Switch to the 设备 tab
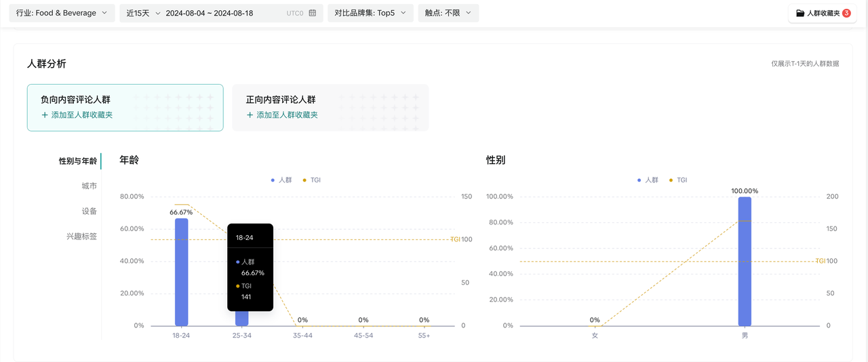 pyautogui.click(x=89, y=212)
